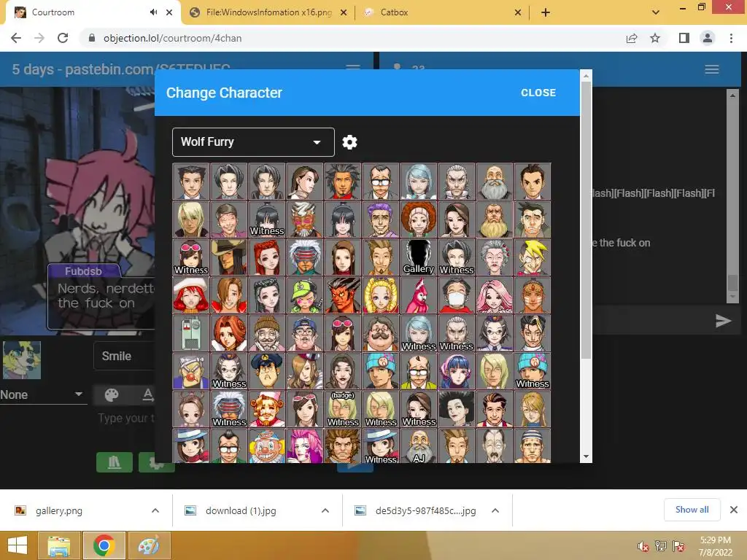
Task: Open the gallery.png downloaded file
Action: coord(58,510)
